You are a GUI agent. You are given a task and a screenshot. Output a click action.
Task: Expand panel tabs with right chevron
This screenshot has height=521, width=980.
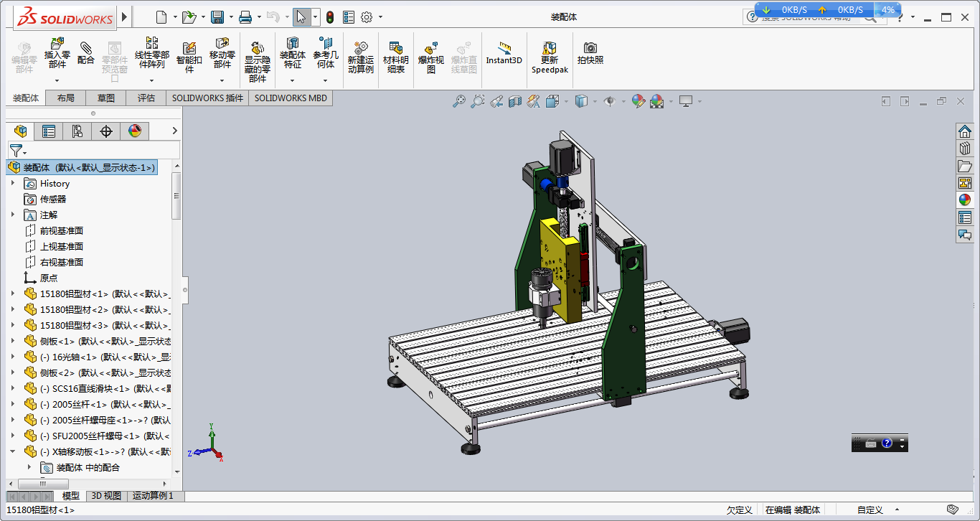174,131
